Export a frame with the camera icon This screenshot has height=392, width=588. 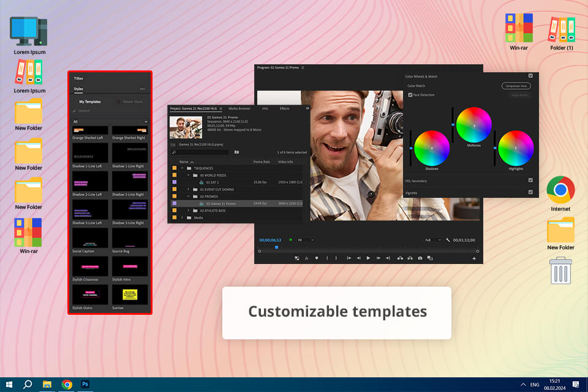420,258
